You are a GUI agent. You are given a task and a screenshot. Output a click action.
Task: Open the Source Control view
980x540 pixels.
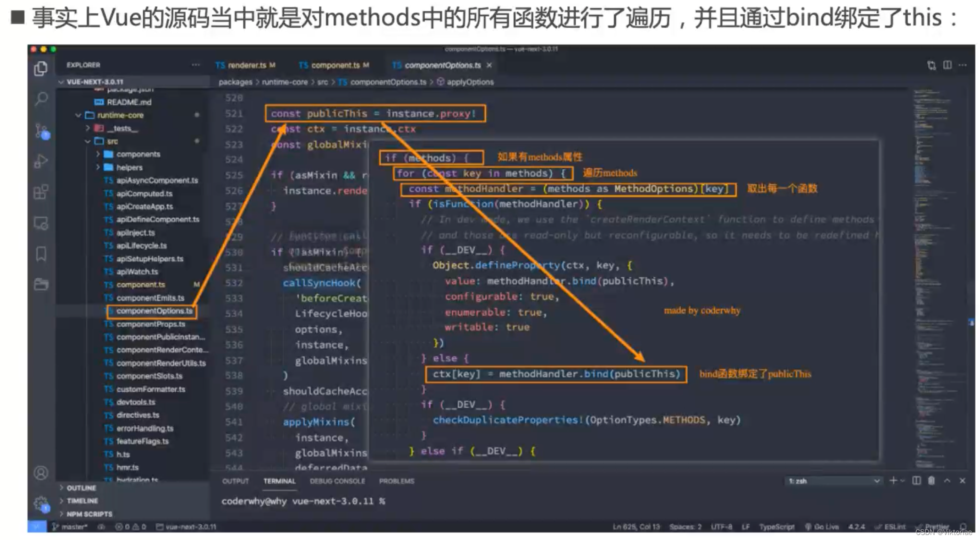42,131
